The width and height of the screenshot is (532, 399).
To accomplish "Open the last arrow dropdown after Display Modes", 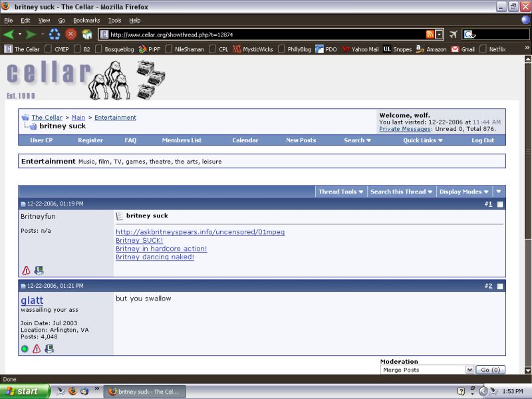I will pos(498,192).
